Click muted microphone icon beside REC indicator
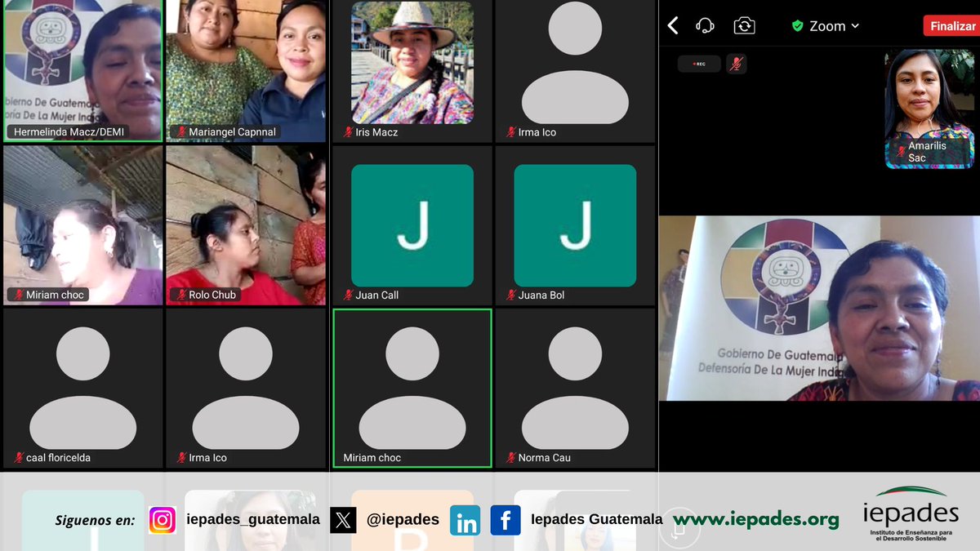Image resolution: width=980 pixels, height=551 pixels. click(736, 64)
